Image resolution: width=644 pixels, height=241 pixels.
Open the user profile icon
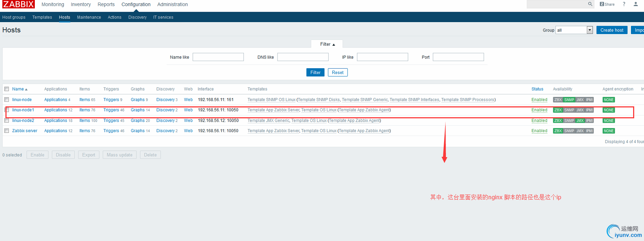pyautogui.click(x=636, y=4)
